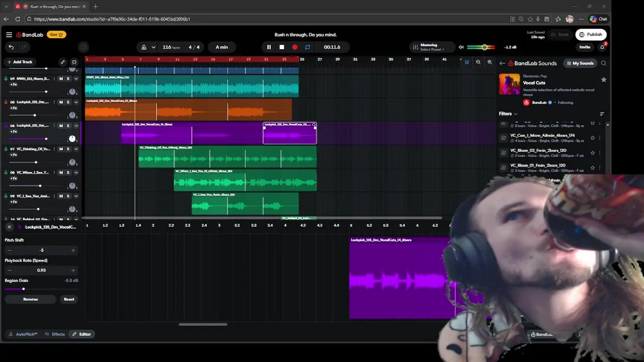Pause playback

click(269, 47)
